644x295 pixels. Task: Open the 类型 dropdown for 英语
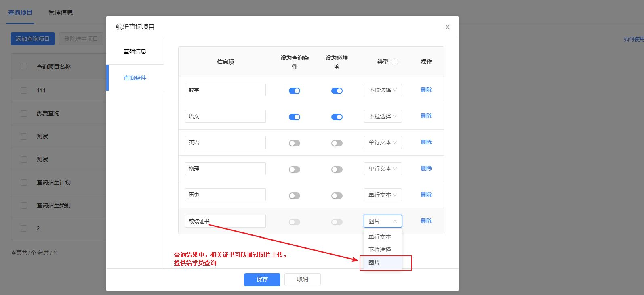383,142
